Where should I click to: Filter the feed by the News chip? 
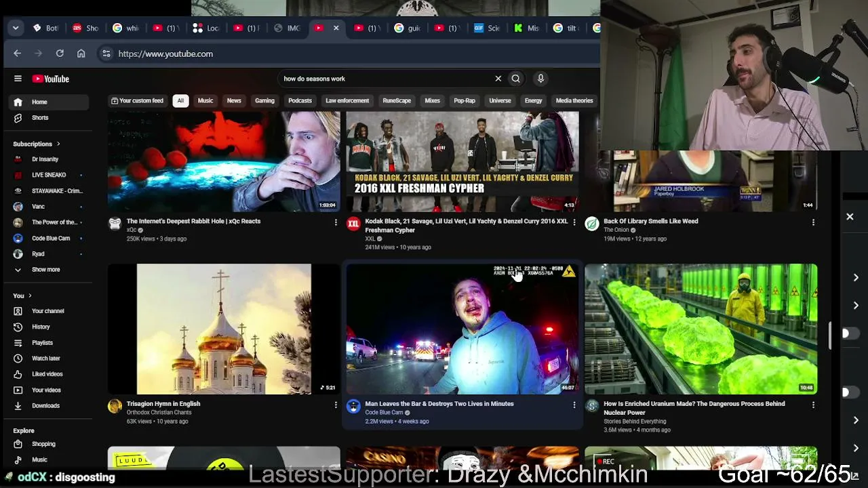[x=234, y=101]
